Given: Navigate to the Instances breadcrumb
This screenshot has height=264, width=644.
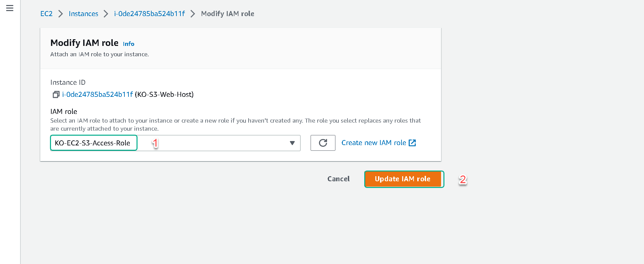Looking at the screenshot, I should coord(84,14).
